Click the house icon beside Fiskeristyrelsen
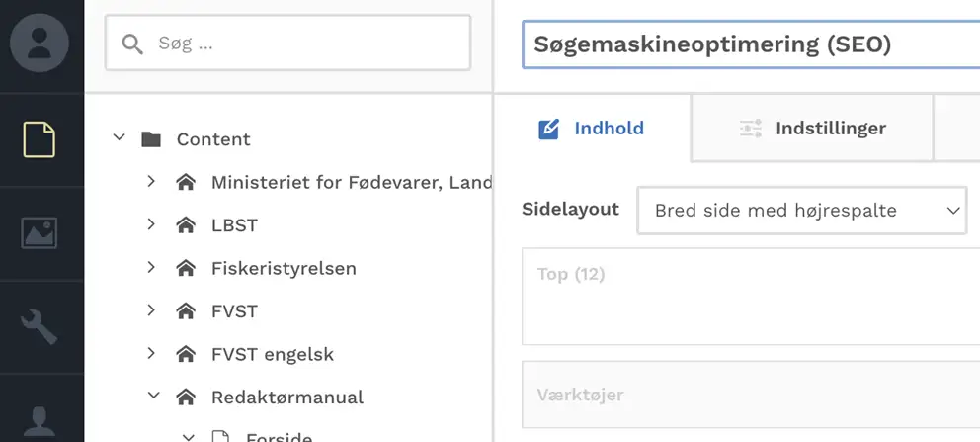Viewport: 980px width, 442px height. click(x=185, y=268)
